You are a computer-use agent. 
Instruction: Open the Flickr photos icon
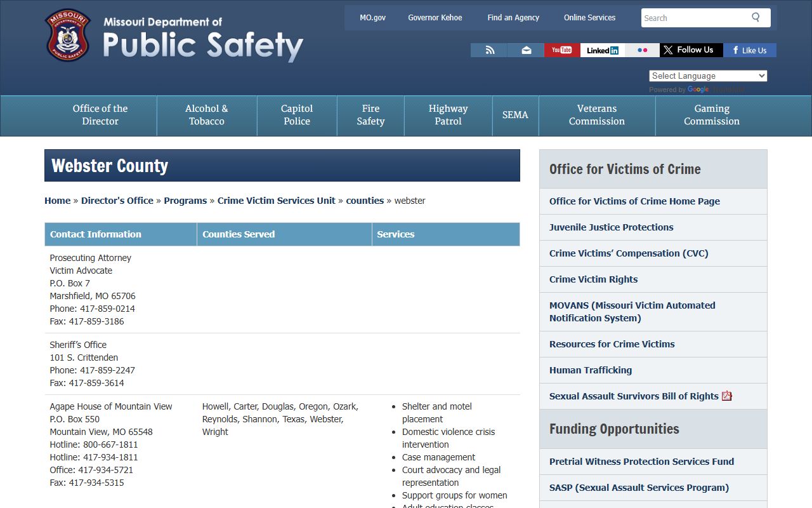(x=642, y=50)
